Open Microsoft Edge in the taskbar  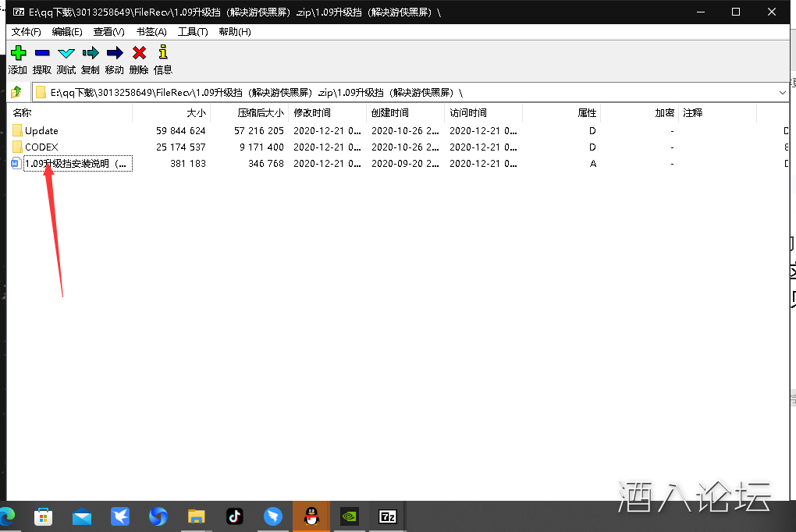(x=8, y=516)
